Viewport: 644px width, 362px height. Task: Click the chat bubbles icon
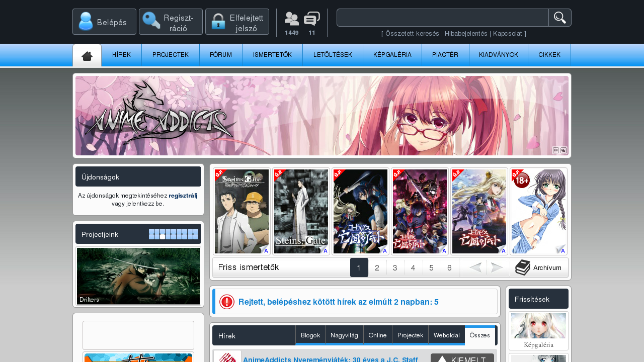pyautogui.click(x=312, y=19)
